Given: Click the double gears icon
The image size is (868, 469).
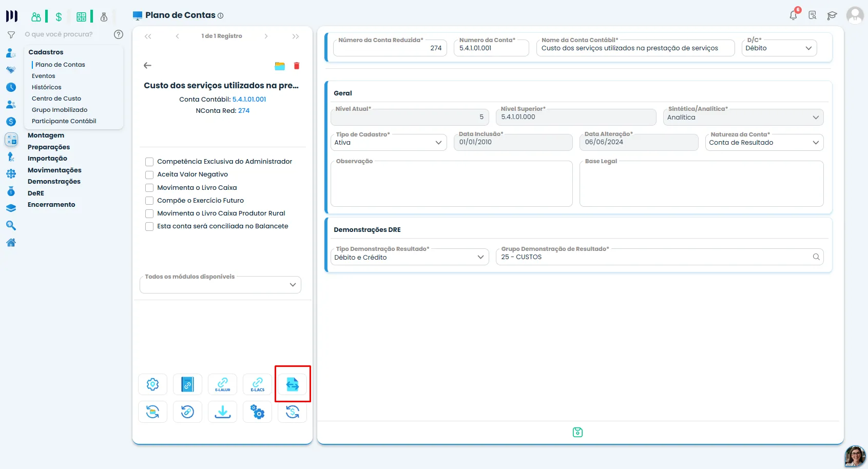Looking at the screenshot, I should [x=257, y=412].
